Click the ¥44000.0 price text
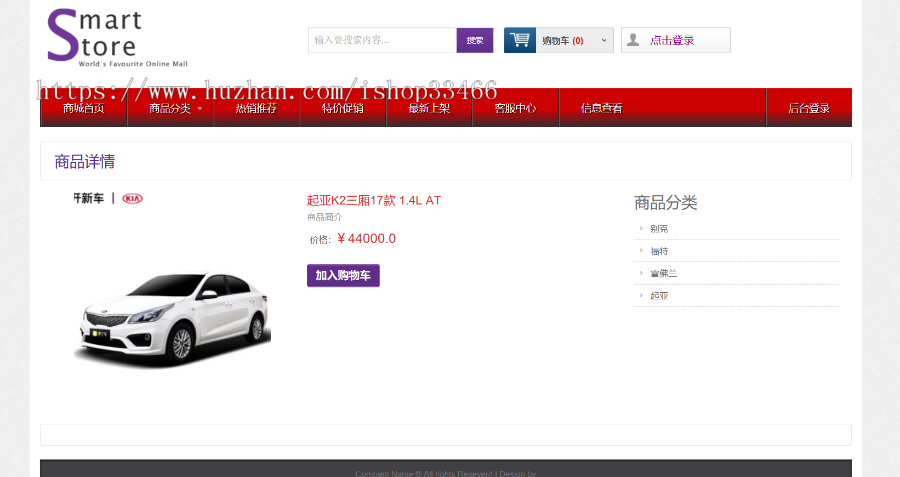The width and height of the screenshot is (900, 477). pyautogui.click(x=366, y=238)
